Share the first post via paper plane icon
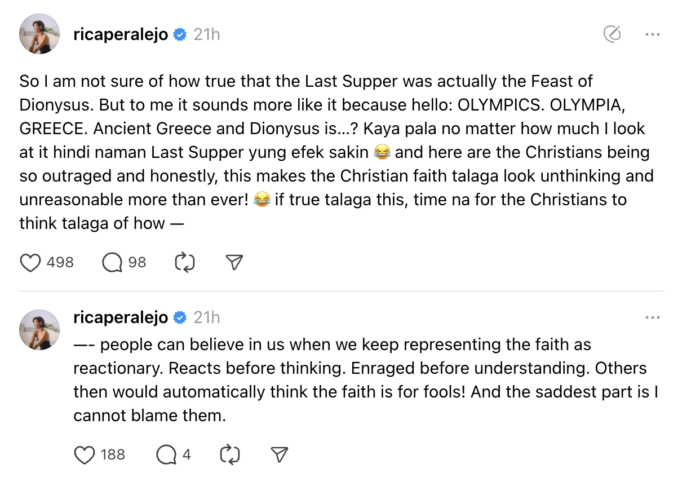The height and width of the screenshot is (477, 700). click(x=234, y=262)
